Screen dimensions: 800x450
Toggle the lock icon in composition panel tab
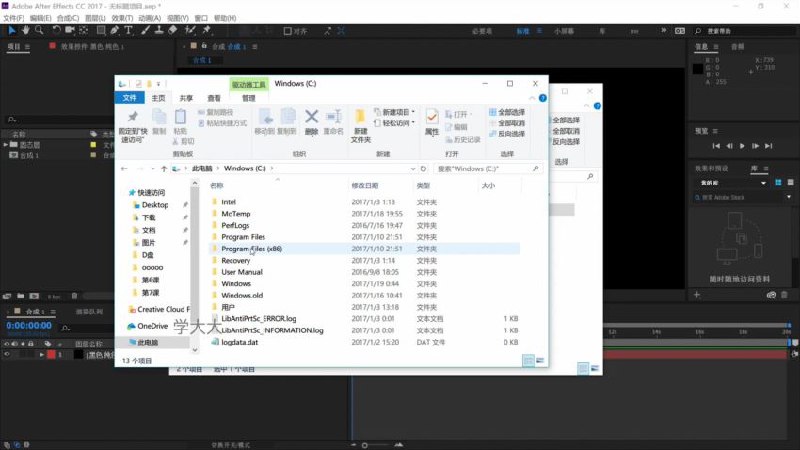click(x=204, y=46)
